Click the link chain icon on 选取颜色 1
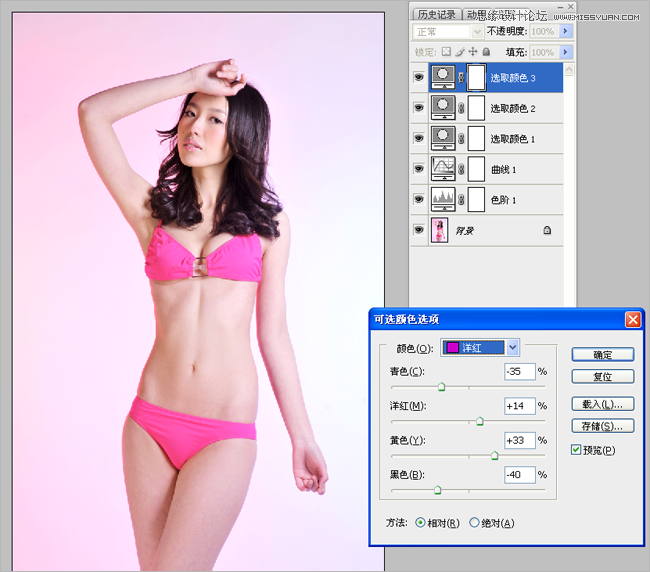The image size is (650, 572). (461, 138)
